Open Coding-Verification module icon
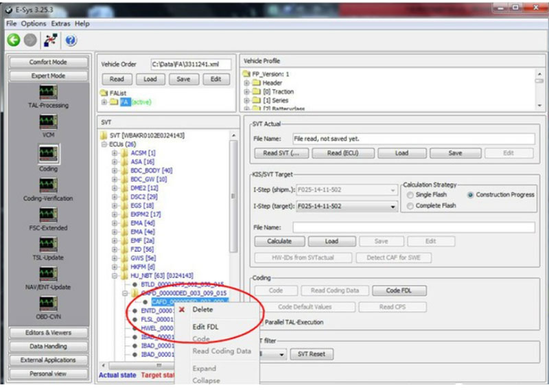This screenshot has width=549, height=392. point(48,185)
